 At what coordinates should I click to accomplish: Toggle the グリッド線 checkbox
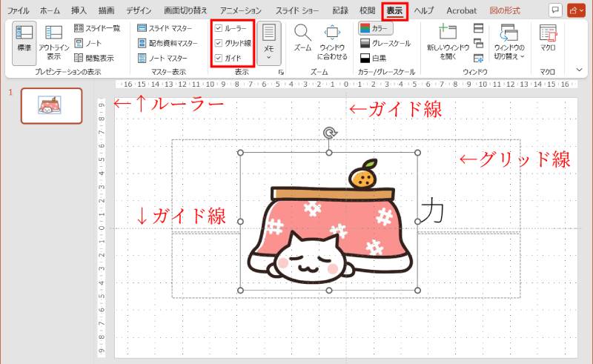coord(219,43)
